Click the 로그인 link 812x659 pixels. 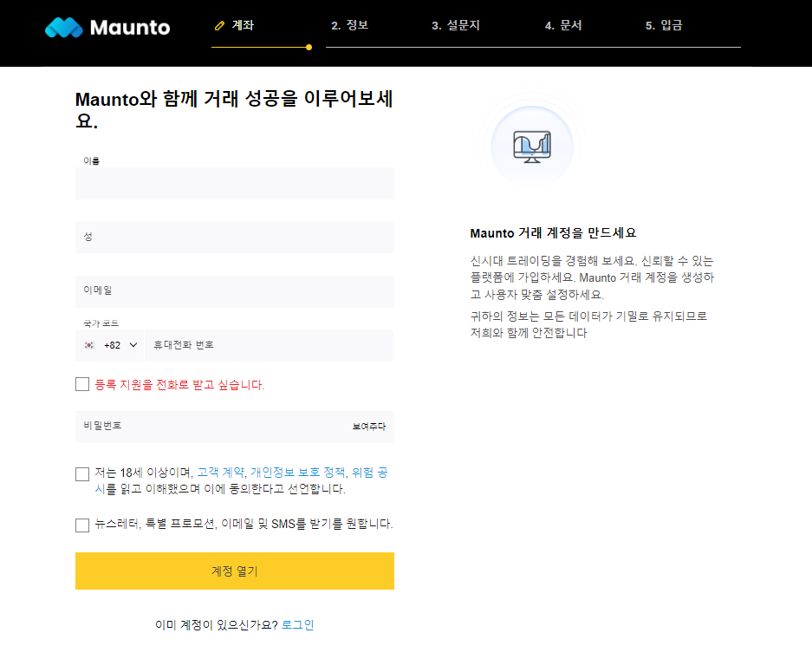[x=297, y=625]
